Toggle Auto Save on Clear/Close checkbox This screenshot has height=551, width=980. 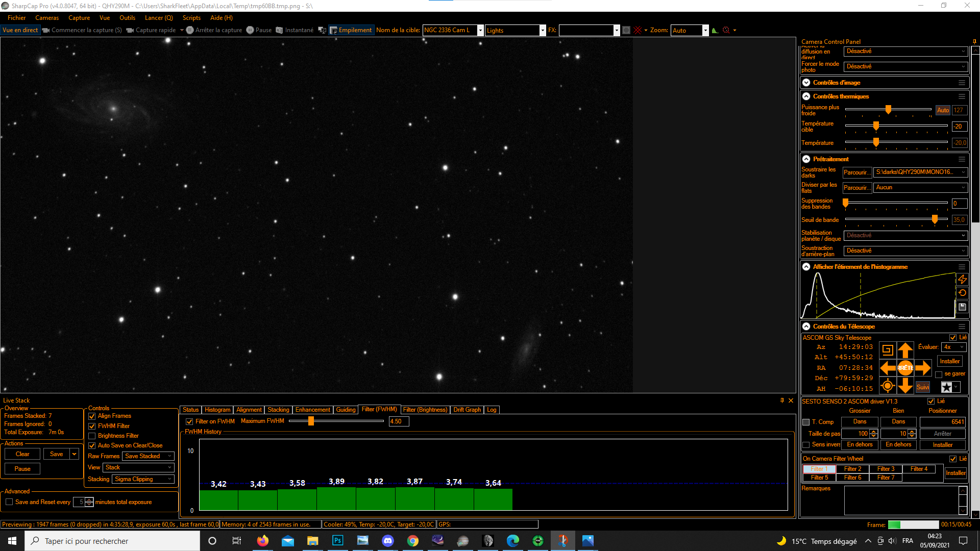pos(92,445)
